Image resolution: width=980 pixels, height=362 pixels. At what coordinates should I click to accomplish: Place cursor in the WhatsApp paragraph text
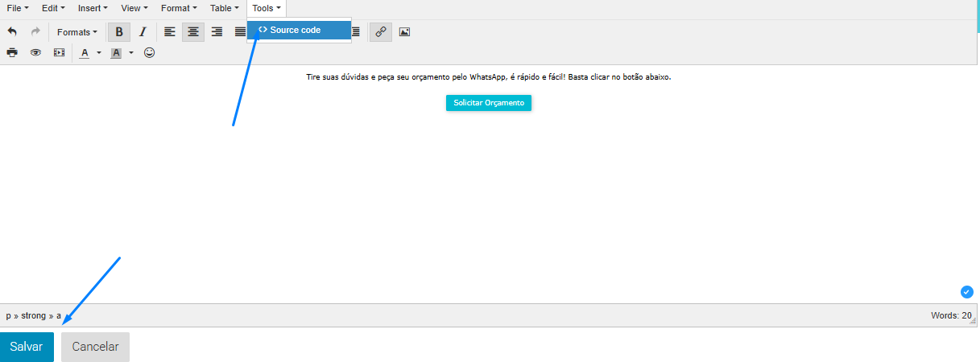coord(489,77)
